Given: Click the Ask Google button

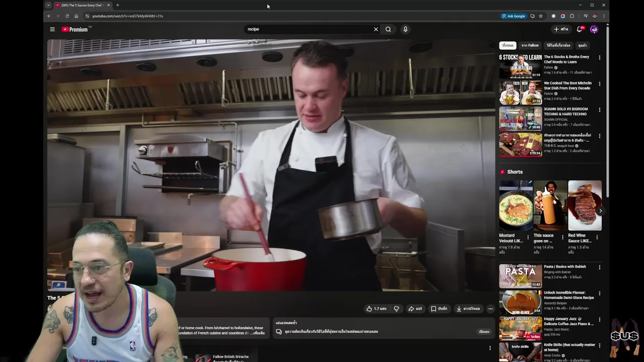Looking at the screenshot, I should [513, 16].
